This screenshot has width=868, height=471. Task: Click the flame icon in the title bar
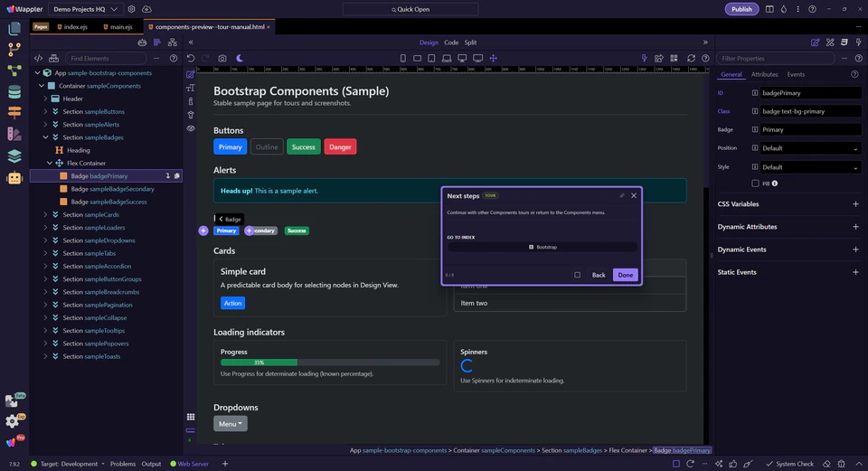pos(783,9)
